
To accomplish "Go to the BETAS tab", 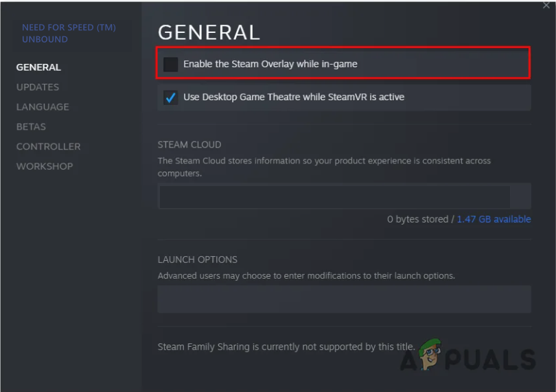I will tap(31, 127).
